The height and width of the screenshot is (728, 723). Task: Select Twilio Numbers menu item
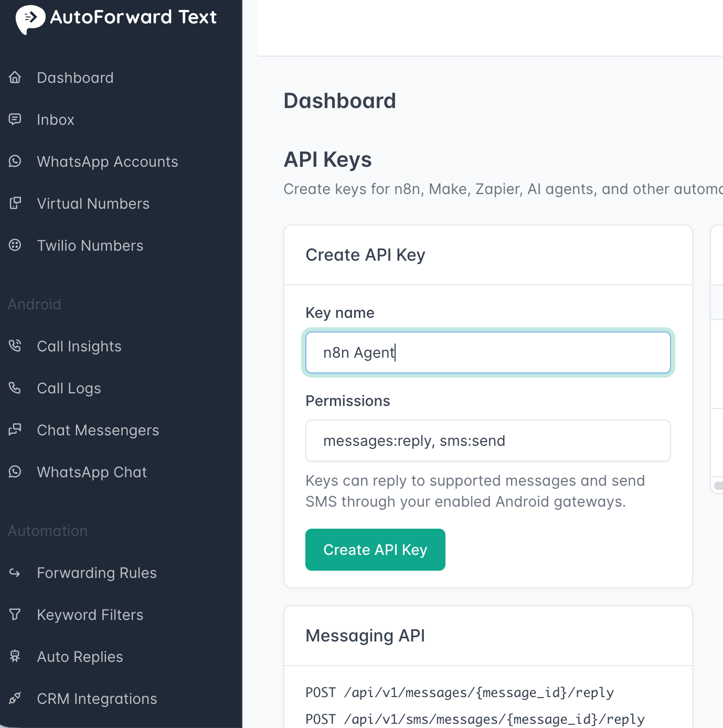pos(90,245)
